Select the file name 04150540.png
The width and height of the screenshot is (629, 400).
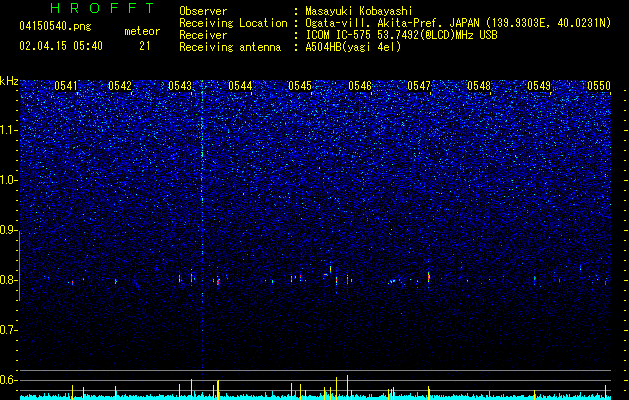(x=55, y=27)
